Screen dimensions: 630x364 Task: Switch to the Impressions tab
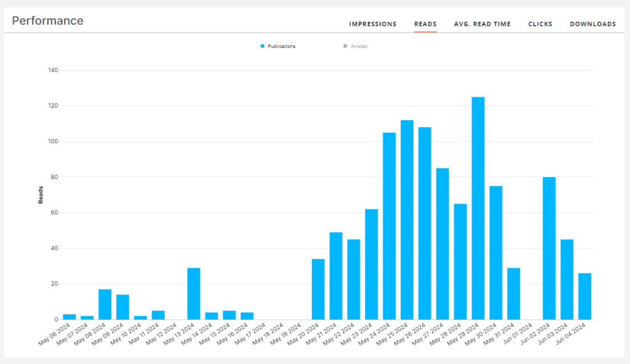click(x=372, y=24)
